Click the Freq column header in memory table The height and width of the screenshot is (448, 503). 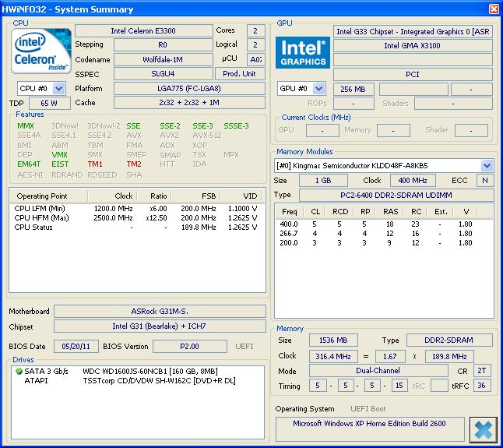pos(290,212)
